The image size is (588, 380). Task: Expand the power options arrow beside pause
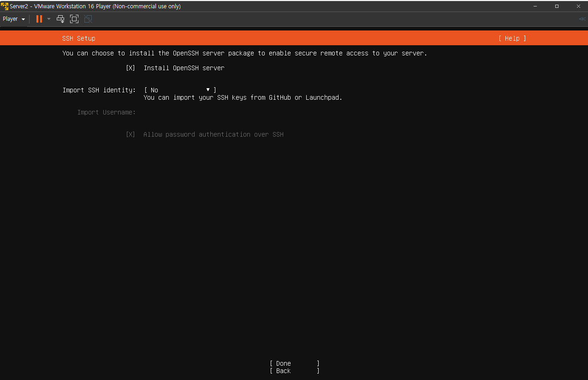49,19
